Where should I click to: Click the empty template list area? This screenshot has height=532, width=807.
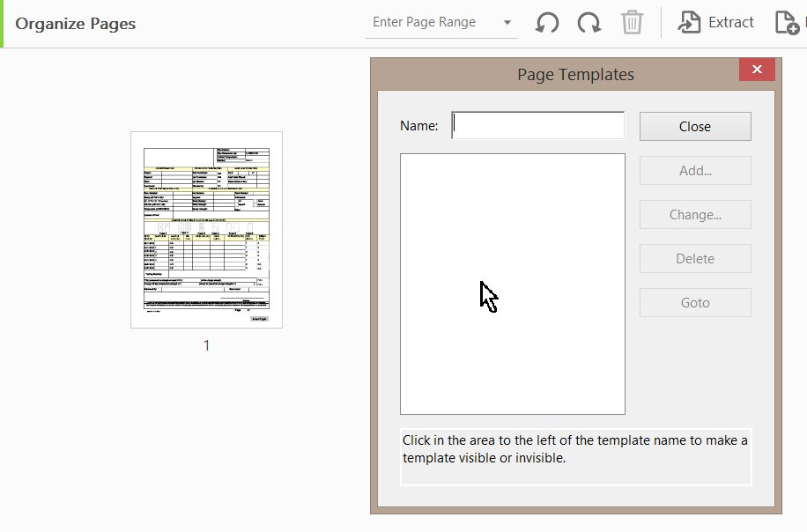[513, 282]
